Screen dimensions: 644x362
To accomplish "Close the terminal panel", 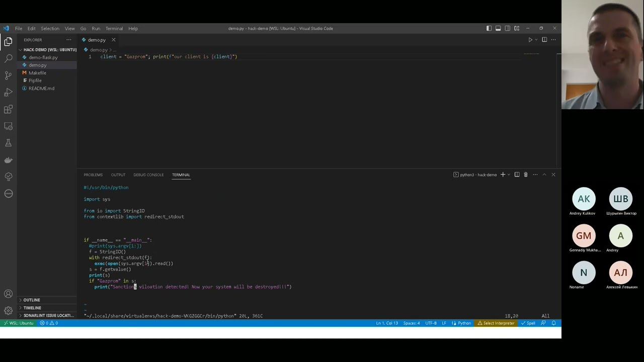I will [x=553, y=174].
